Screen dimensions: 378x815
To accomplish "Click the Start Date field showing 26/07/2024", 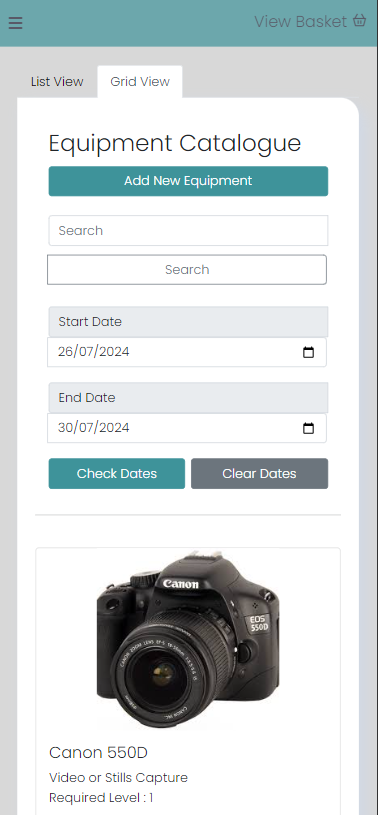I will coord(187,352).
